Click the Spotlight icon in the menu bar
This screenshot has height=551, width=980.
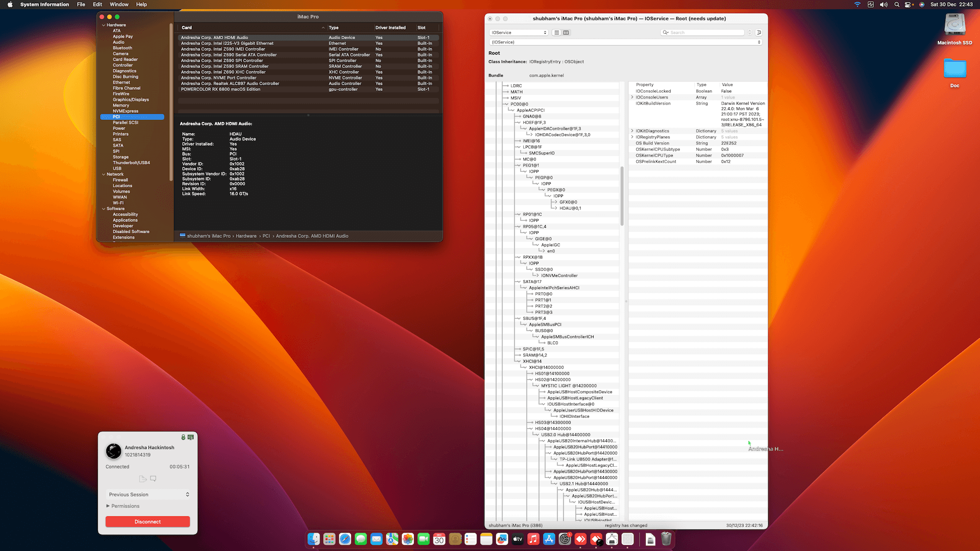coord(896,4)
